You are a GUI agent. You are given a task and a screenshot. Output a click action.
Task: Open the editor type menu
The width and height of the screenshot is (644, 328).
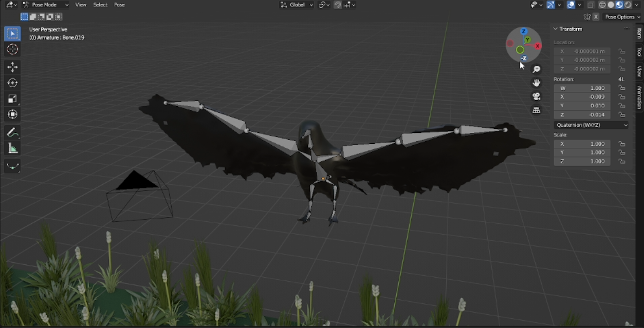(11, 5)
